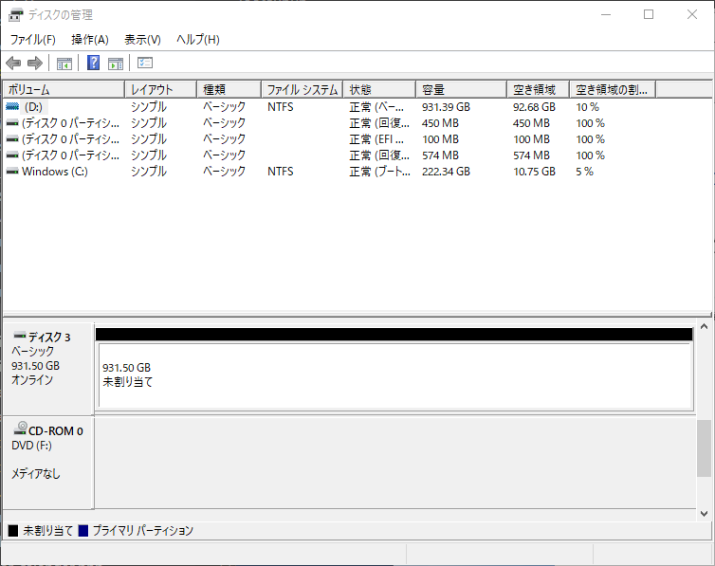Open the 操作(A) menu

point(90,39)
